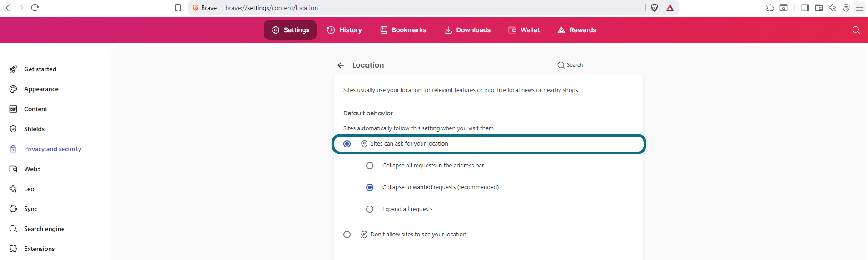Image resolution: width=868 pixels, height=260 pixels.
Task: Open the Wallet icon in browser toolbar
Action: click(x=819, y=8)
